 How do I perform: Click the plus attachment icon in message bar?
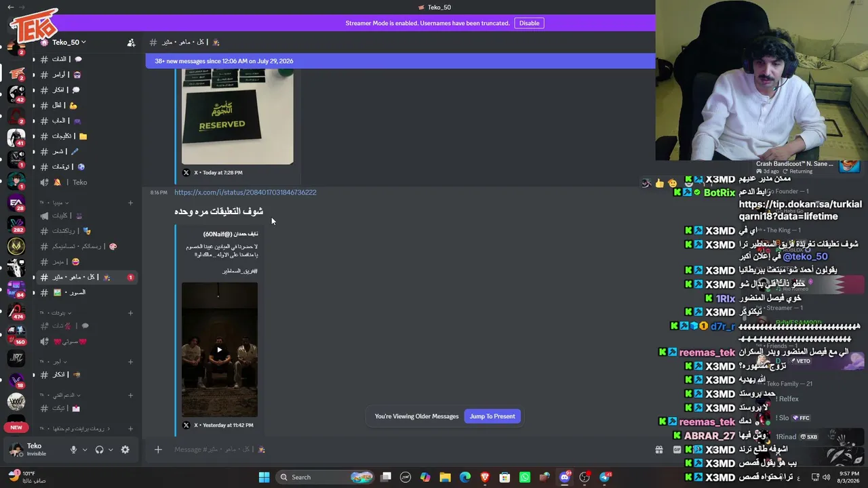coord(158,449)
